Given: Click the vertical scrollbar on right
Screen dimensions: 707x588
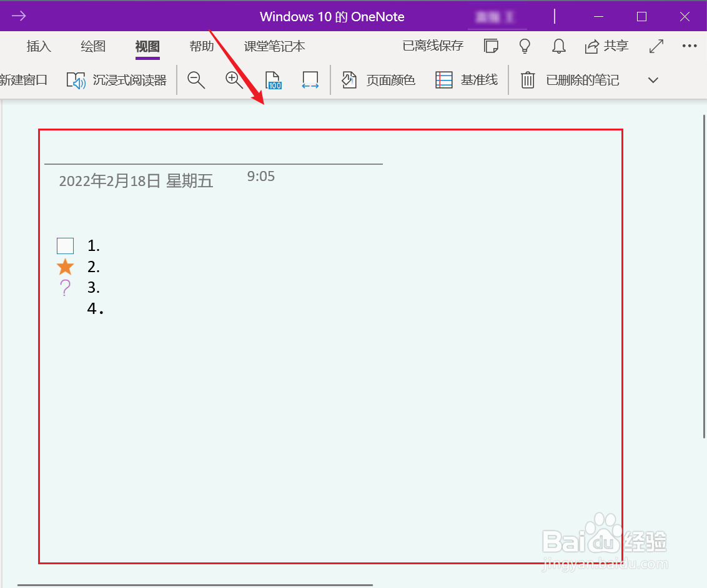Looking at the screenshot, I should [x=704, y=276].
